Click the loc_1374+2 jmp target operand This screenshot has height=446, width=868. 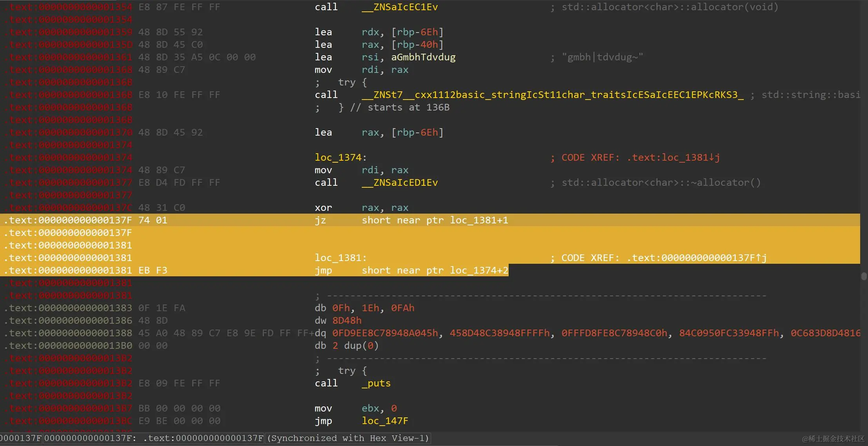[x=479, y=270]
